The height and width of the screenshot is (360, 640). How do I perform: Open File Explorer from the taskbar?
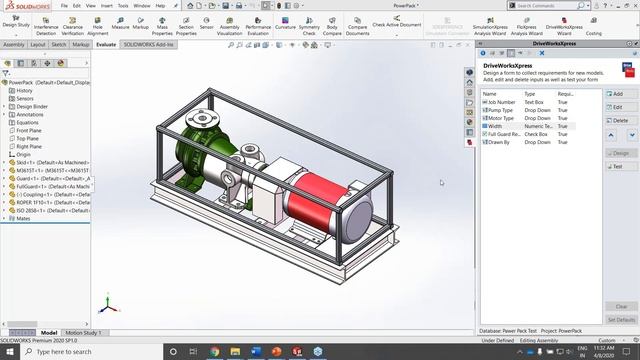235,351
